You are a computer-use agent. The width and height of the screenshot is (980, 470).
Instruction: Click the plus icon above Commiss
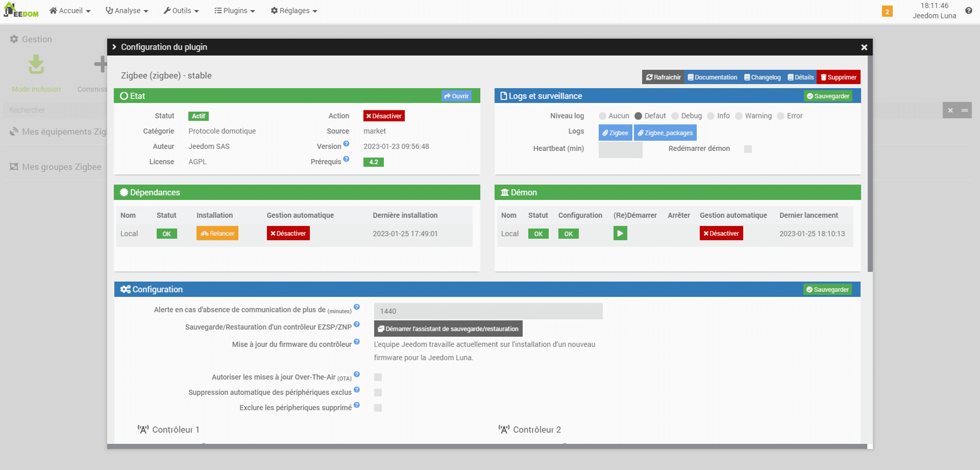(101, 64)
